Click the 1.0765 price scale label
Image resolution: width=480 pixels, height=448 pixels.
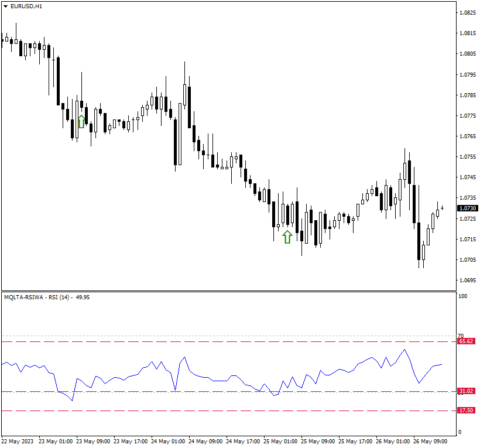coord(468,136)
